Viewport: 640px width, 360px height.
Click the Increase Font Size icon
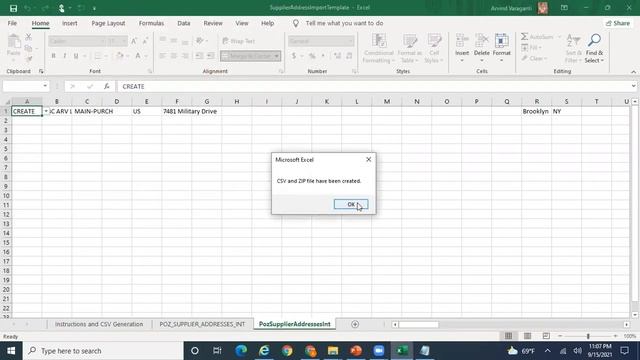134,41
